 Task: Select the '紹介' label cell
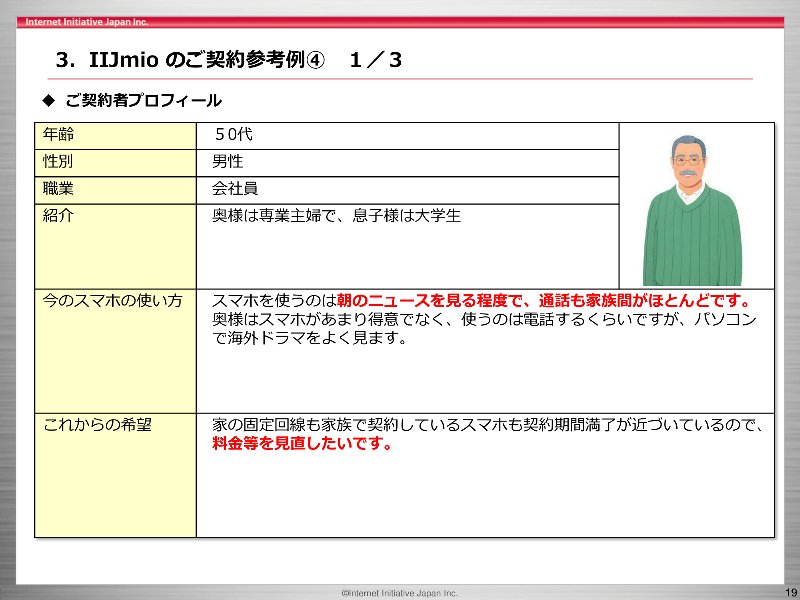pyautogui.click(x=115, y=246)
